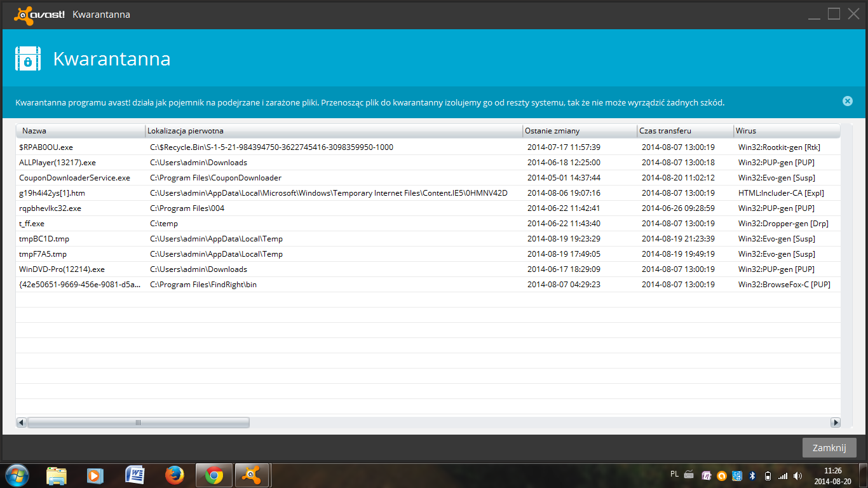Switch to Google Chrome in taskbar
The height and width of the screenshot is (488, 868).
(214, 475)
